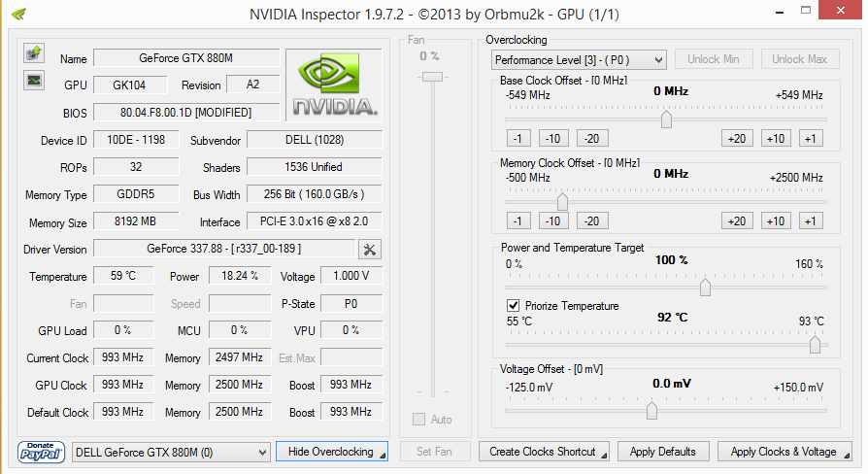Toggle the Priorize Temperature checkbox
The image size is (868, 474).
pos(514,306)
